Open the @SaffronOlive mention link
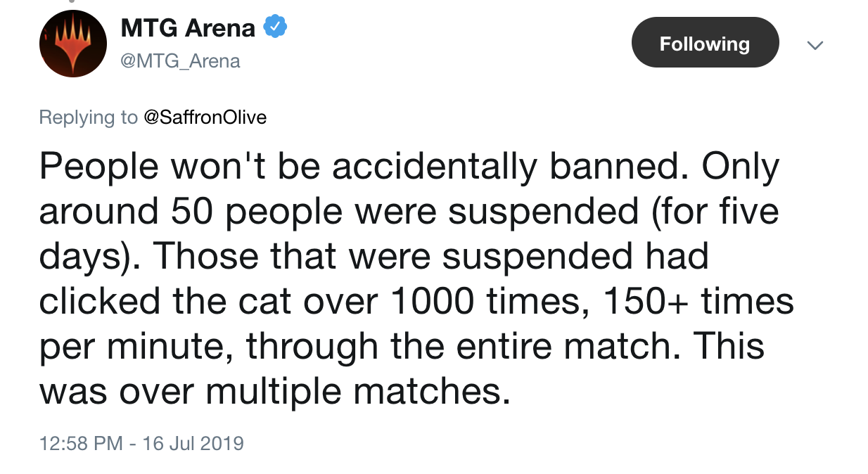The height and width of the screenshot is (474, 868). tap(205, 117)
